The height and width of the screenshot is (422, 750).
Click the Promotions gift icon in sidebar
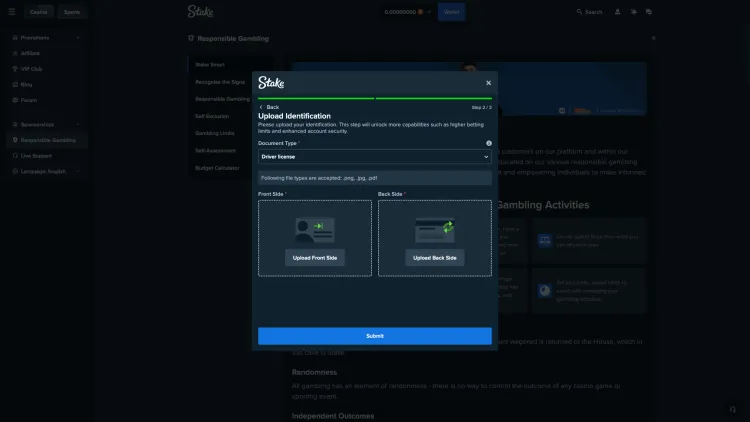15,37
